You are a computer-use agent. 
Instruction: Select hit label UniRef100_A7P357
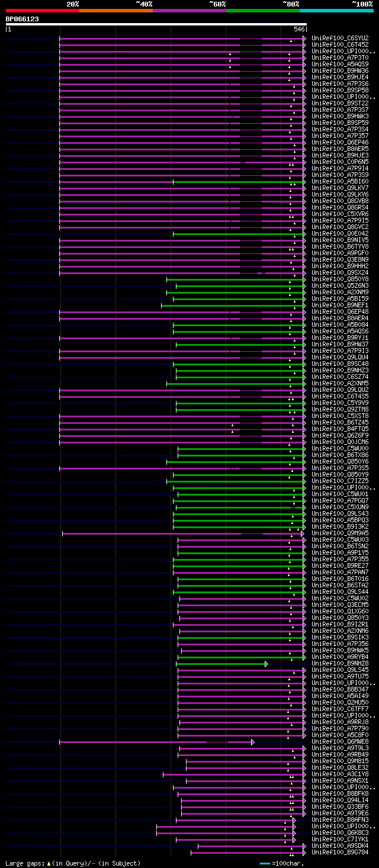340,136
